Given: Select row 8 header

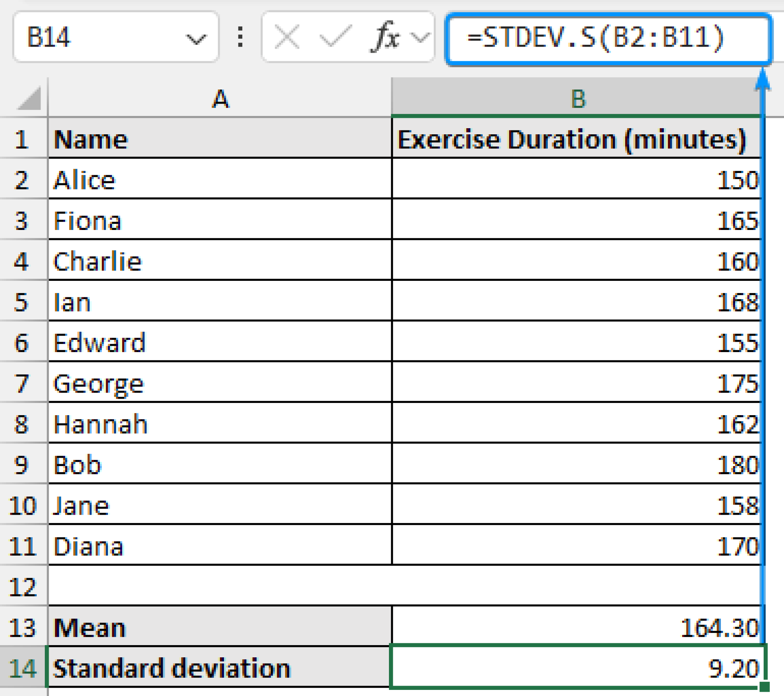Looking at the screenshot, I should tap(23, 423).
